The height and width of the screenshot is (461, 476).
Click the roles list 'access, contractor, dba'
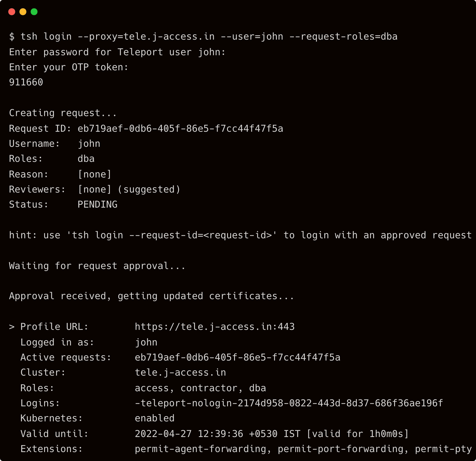pyautogui.click(x=200, y=388)
